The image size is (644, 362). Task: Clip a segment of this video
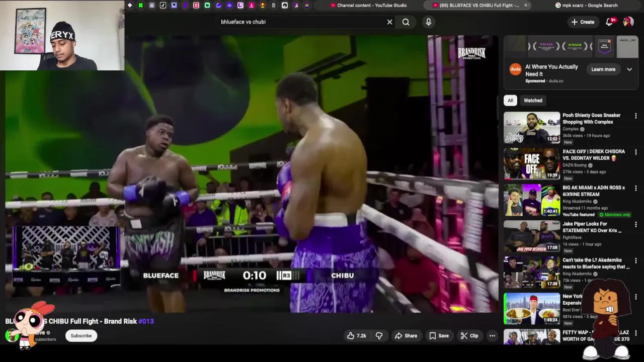tap(469, 336)
